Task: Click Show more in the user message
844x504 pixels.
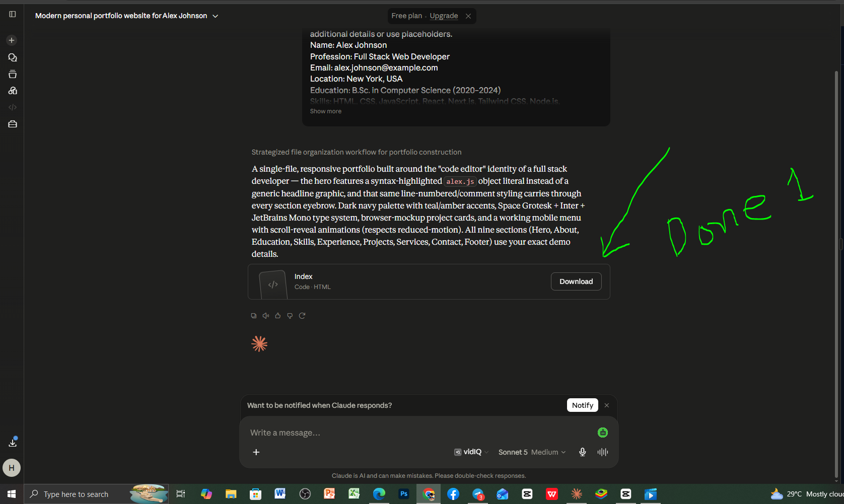Action: point(326,111)
